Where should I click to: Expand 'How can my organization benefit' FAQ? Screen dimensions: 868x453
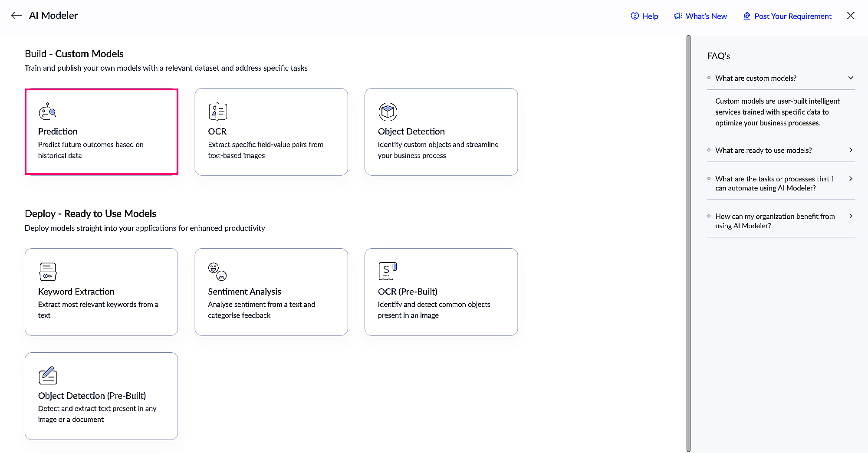pyautogui.click(x=851, y=216)
